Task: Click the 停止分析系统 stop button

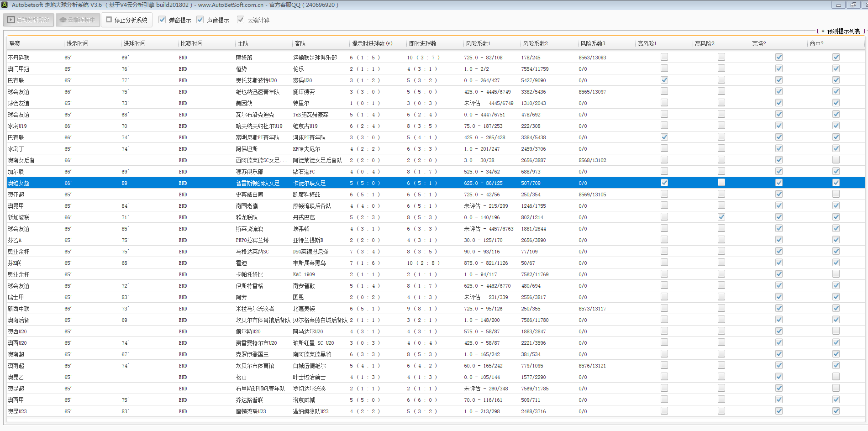Action: tap(127, 20)
